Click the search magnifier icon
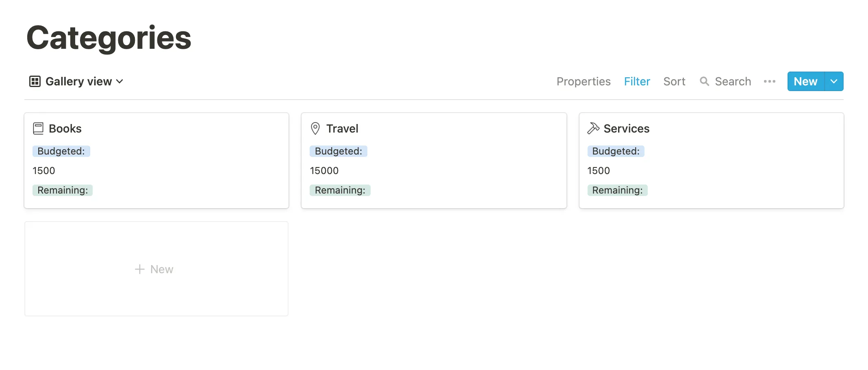Screen dimensions: 868x370 (704, 81)
